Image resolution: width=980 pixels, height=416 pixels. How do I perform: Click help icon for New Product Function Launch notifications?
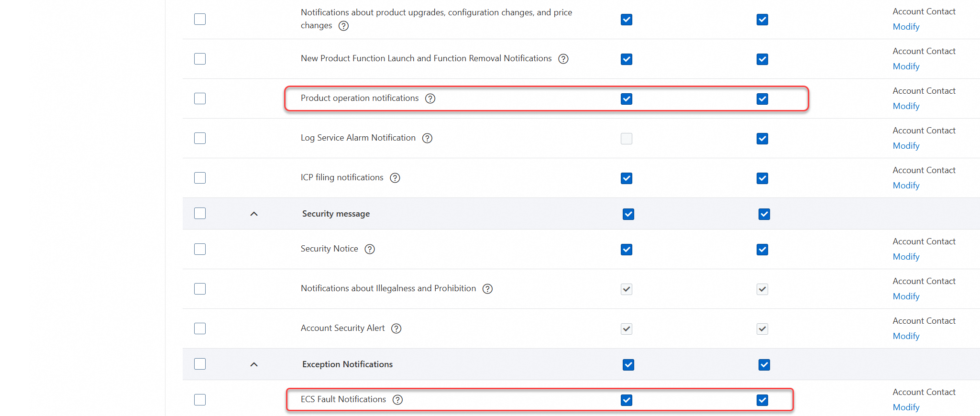(563, 59)
